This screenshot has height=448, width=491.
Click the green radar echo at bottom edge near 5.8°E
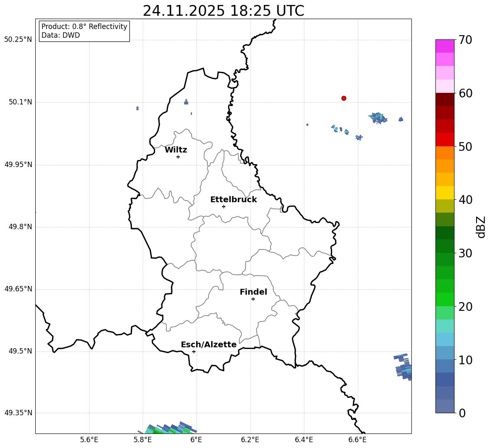tap(168, 428)
